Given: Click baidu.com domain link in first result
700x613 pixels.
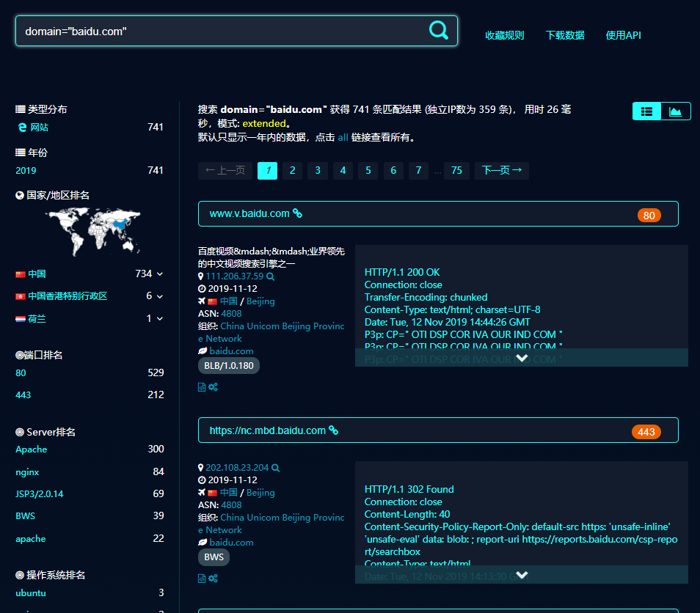Looking at the screenshot, I should click(231, 351).
